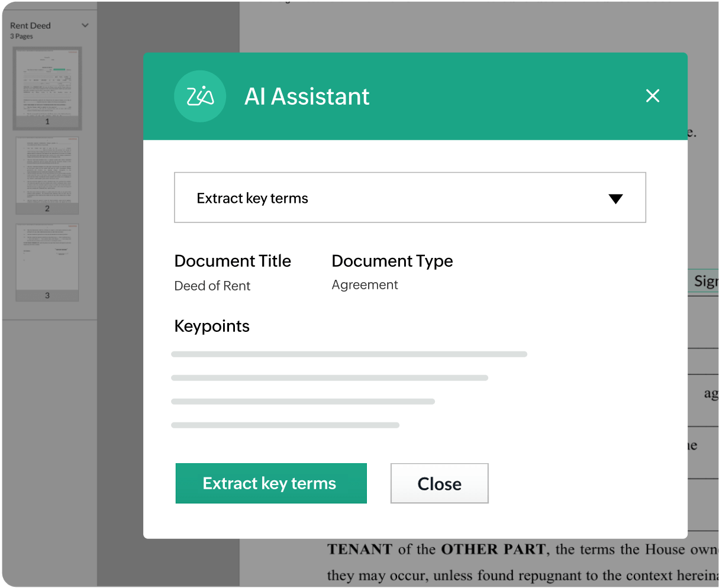Click the AI Assistant title text
The width and height of the screenshot is (719, 588).
pos(307,96)
